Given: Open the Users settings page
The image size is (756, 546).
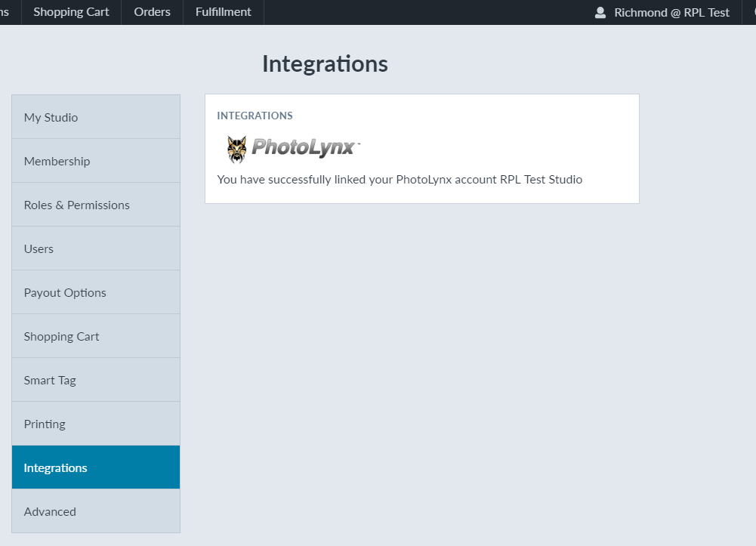Looking at the screenshot, I should point(96,248).
